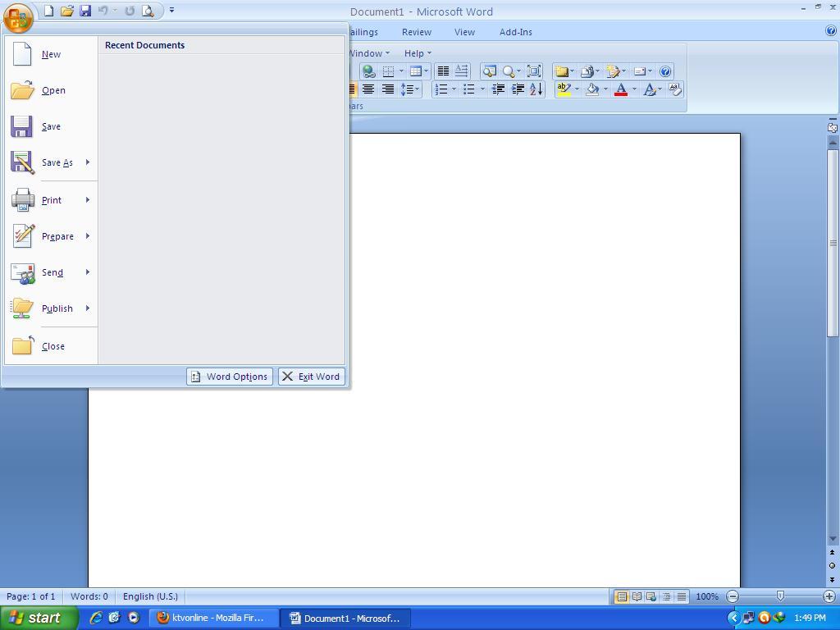Click the Save icon in Office menu
Screen dimensions: 840x630
pyautogui.click(x=51, y=126)
